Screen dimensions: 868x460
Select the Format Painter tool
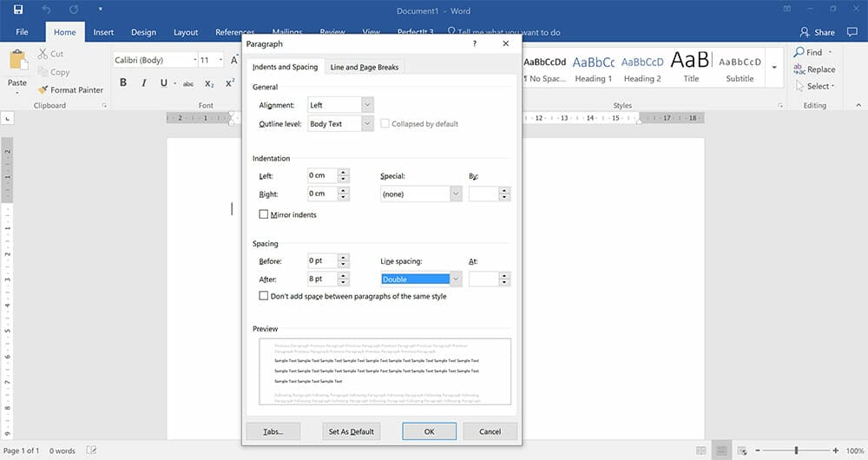[x=69, y=90]
